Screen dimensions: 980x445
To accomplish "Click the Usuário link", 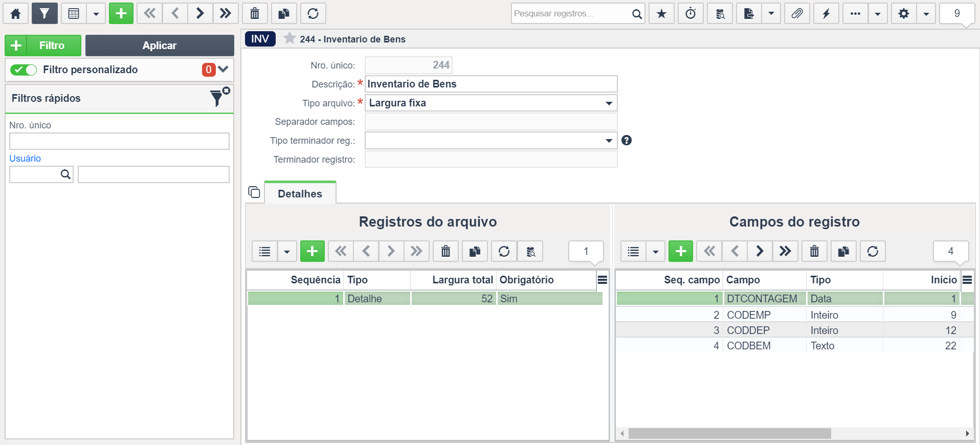I will tap(25, 159).
